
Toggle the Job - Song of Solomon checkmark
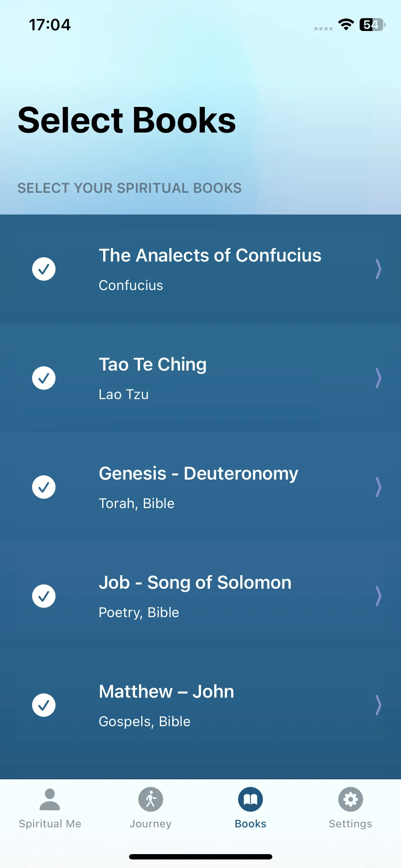click(44, 596)
